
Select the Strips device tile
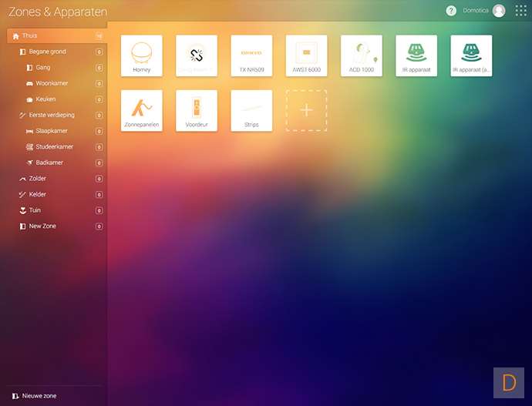[251, 110]
